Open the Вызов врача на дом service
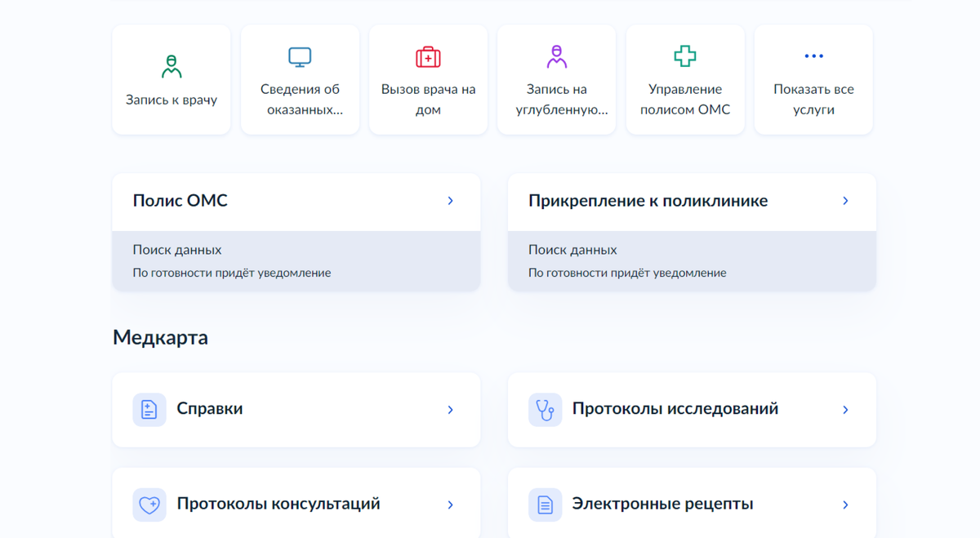The width and height of the screenshot is (980, 538). (428, 78)
